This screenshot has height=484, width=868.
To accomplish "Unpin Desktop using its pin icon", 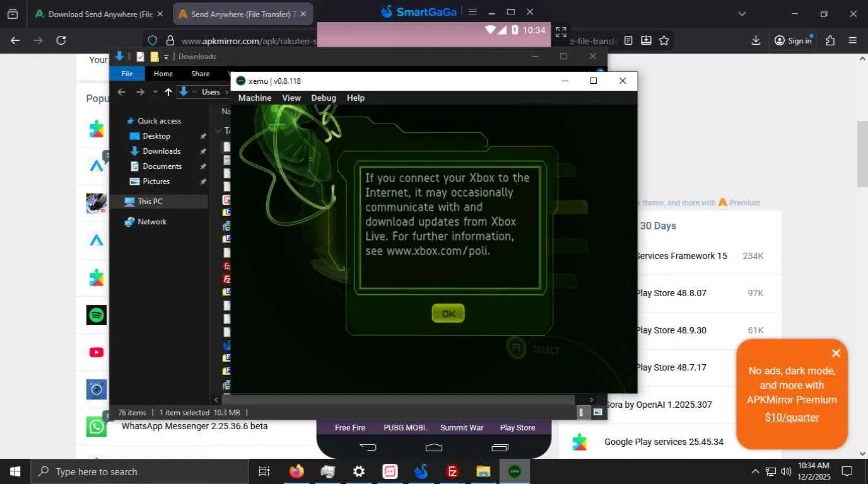I will point(203,136).
